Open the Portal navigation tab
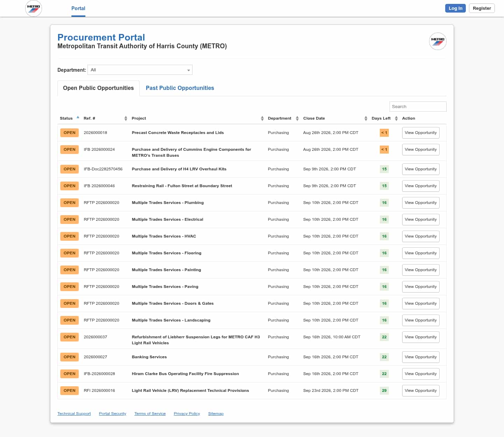The width and height of the screenshot is (504, 437). (x=78, y=8)
